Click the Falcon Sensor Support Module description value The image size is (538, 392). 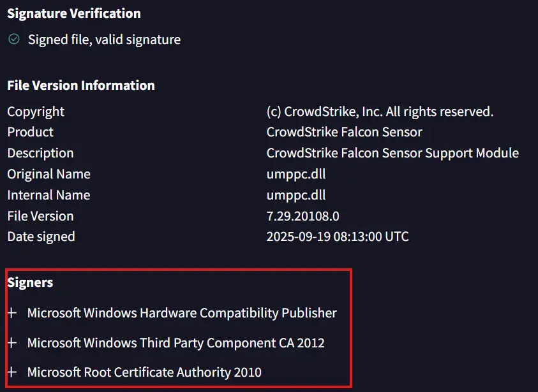click(392, 153)
